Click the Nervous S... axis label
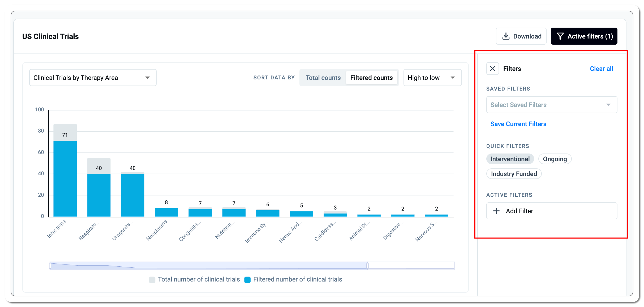Screen dimensions: 644x307 coord(426,231)
